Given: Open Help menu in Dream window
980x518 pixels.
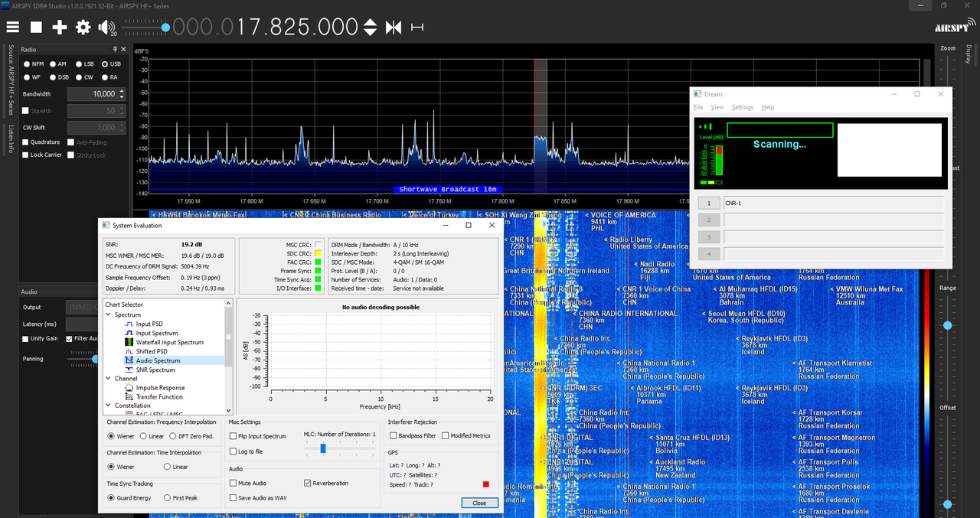Looking at the screenshot, I should [768, 107].
